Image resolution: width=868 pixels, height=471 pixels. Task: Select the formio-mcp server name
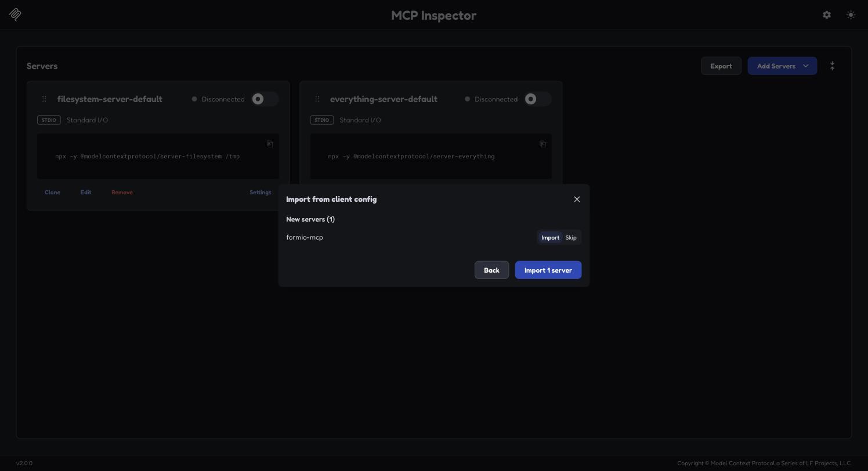point(305,237)
